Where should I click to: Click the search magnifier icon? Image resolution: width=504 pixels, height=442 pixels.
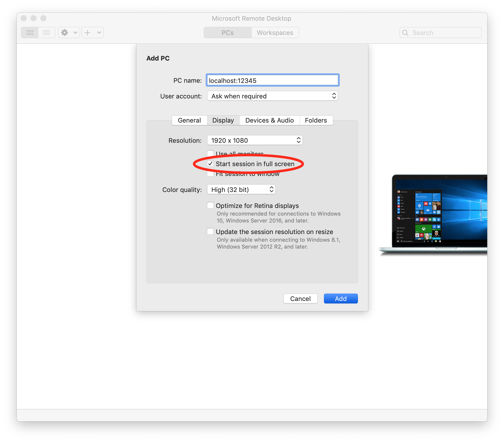click(405, 33)
